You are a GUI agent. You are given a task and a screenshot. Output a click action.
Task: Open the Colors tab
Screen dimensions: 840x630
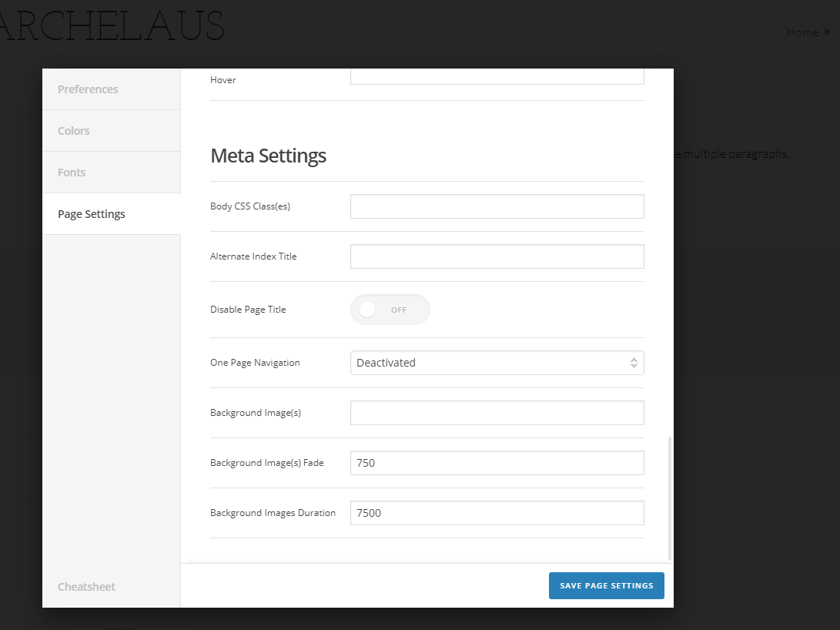click(74, 131)
